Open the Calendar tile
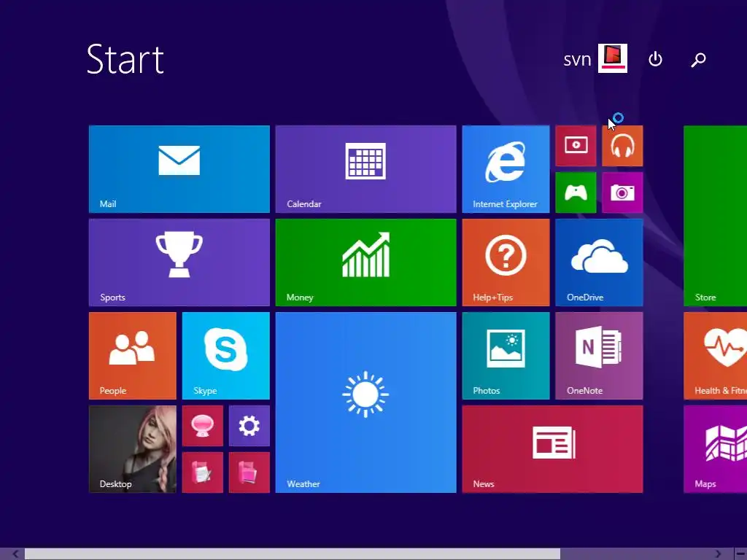 tap(366, 169)
